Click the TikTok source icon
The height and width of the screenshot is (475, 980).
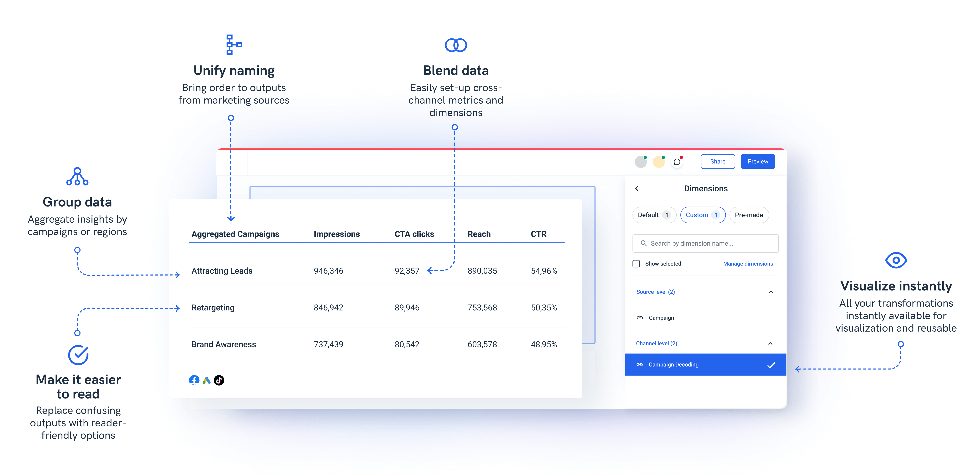click(x=219, y=380)
